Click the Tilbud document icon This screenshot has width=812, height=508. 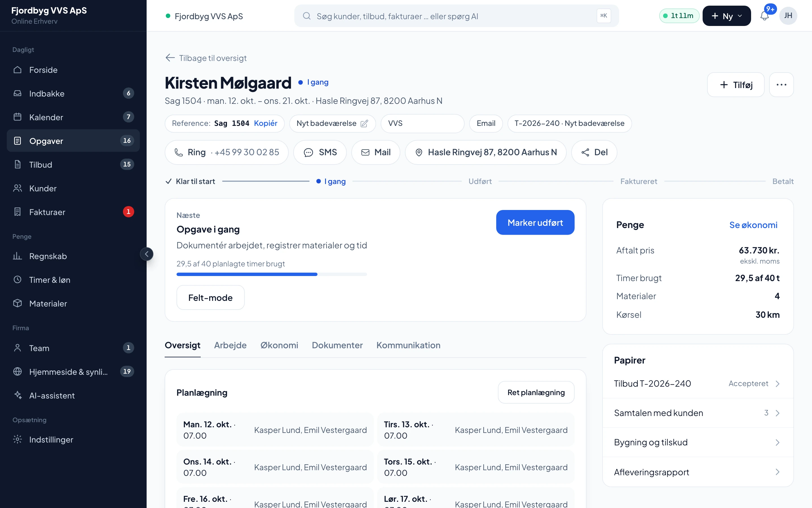[x=17, y=164]
